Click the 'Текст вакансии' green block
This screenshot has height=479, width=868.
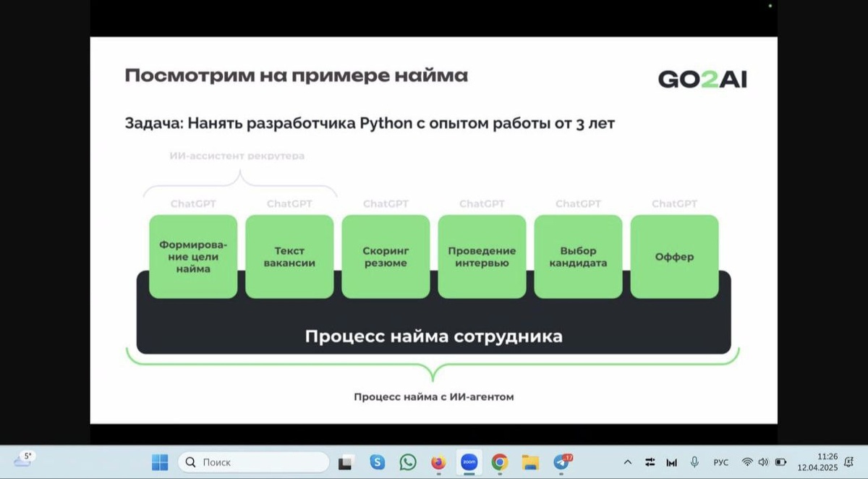pyautogui.click(x=289, y=256)
